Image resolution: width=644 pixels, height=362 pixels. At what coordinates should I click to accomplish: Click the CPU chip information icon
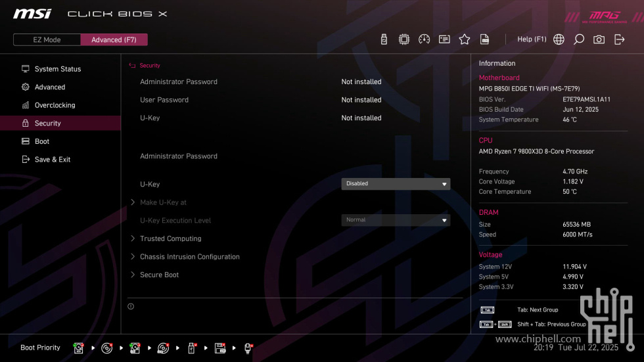tap(403, 39)
